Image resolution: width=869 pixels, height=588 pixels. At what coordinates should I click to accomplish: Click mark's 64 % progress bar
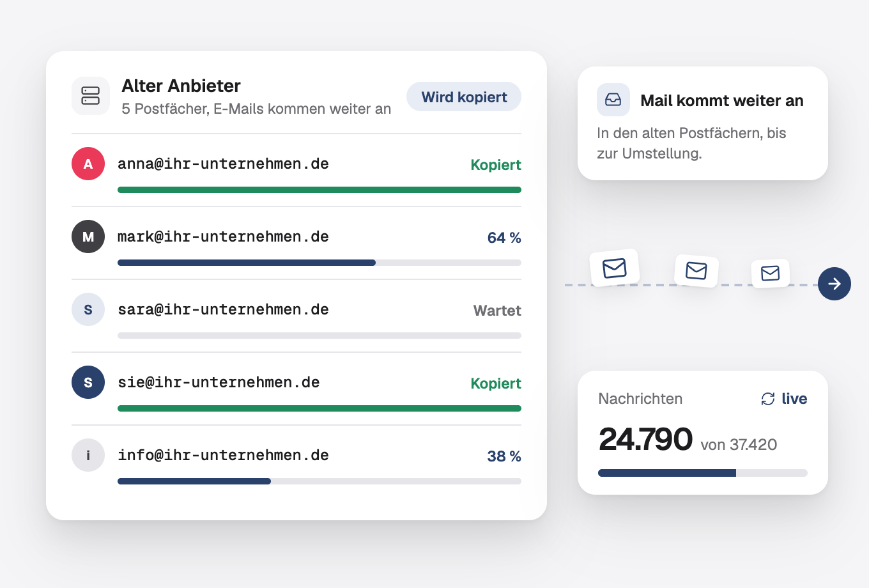point(319,263)
